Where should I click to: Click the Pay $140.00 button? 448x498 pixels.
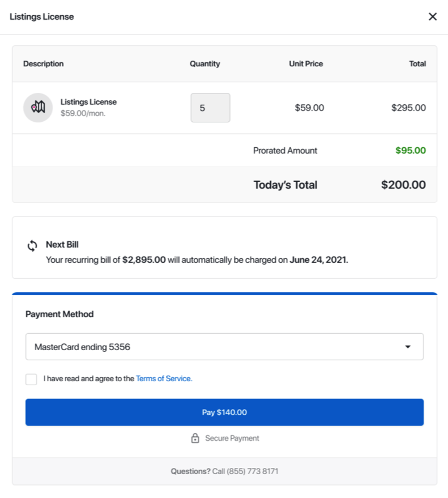tap(224, 412)
